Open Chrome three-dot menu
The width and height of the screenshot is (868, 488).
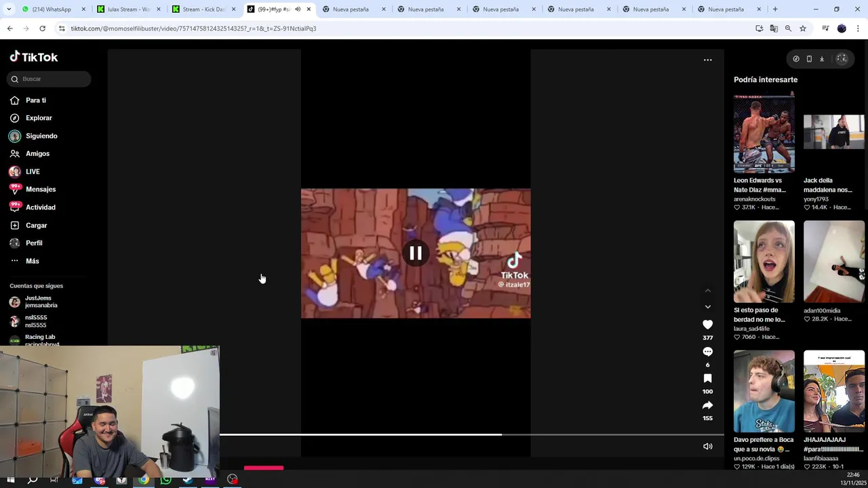(x=859, y=28)
